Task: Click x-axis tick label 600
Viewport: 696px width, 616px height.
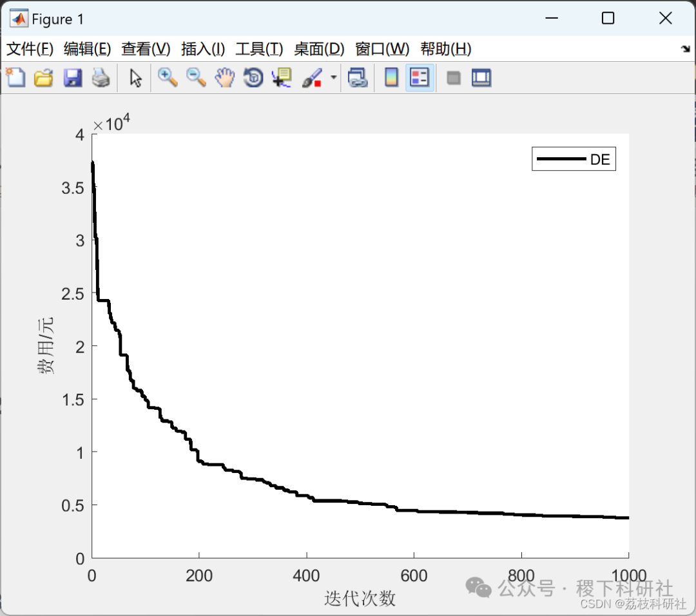Action: coord(414,575)
